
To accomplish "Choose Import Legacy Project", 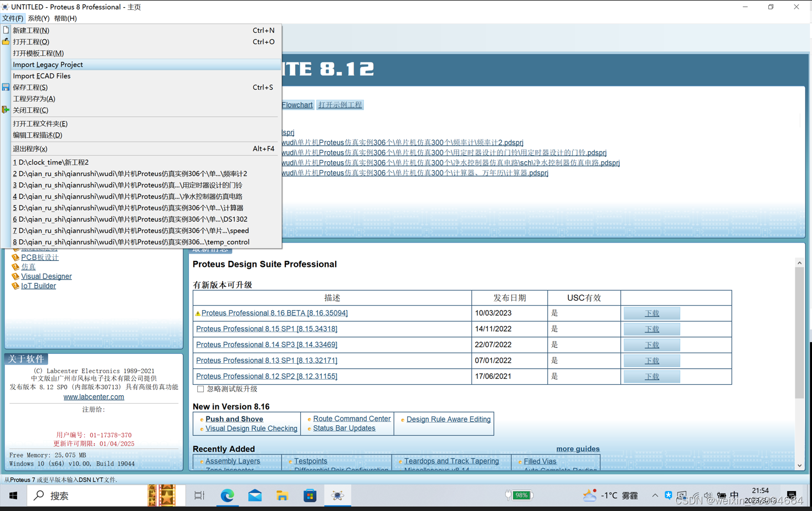I will [x=146, y=64].
